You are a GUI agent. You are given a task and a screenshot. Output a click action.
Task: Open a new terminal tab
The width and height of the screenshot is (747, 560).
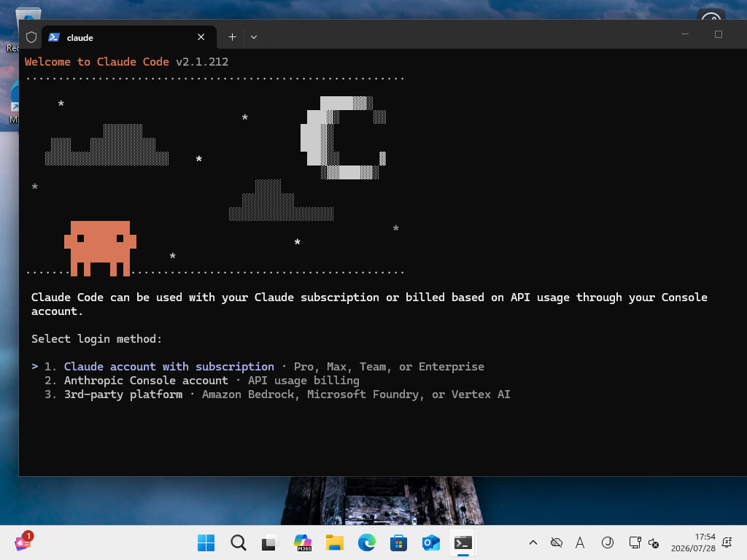pyautogui.click(x=232, y=37)
